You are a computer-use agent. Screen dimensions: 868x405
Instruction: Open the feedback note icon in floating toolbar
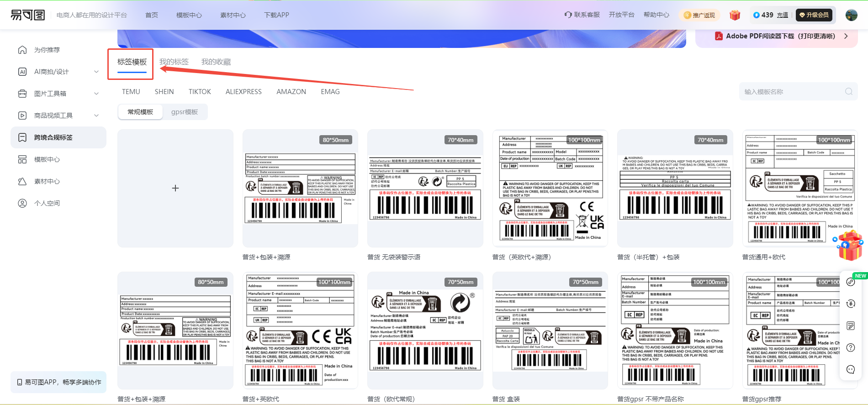click(851, 326)
